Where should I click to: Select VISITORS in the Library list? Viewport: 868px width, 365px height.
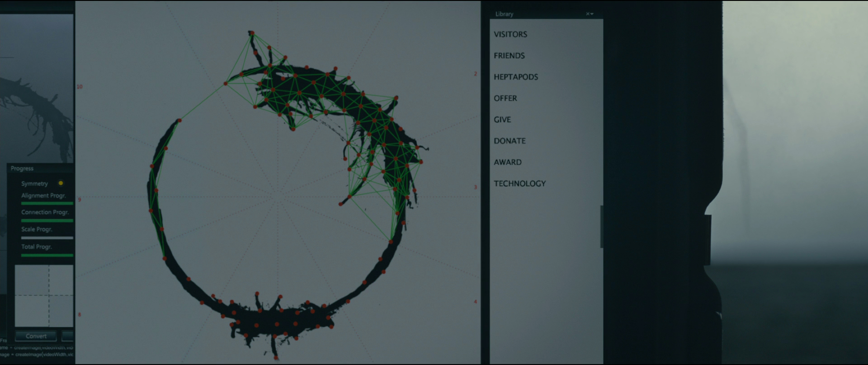coord(510,34)
